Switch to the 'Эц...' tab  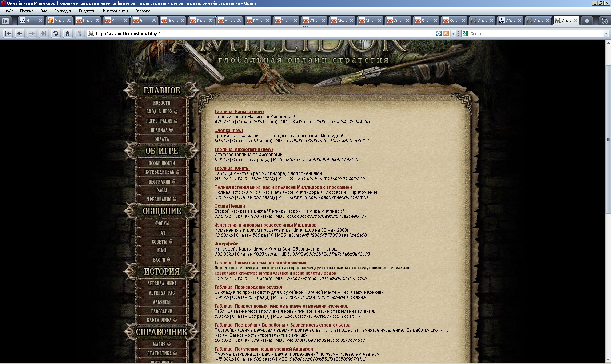point(145,21)
